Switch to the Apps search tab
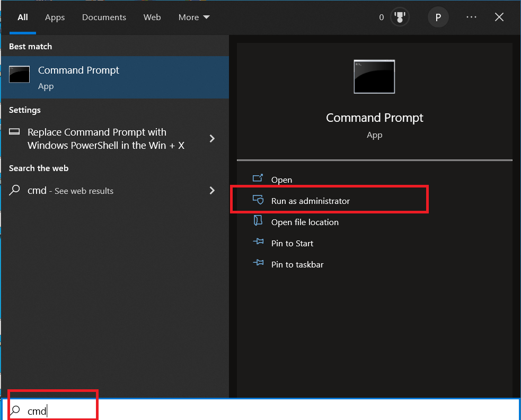Screen dimensions: 521x420 (x=55, y=17)
